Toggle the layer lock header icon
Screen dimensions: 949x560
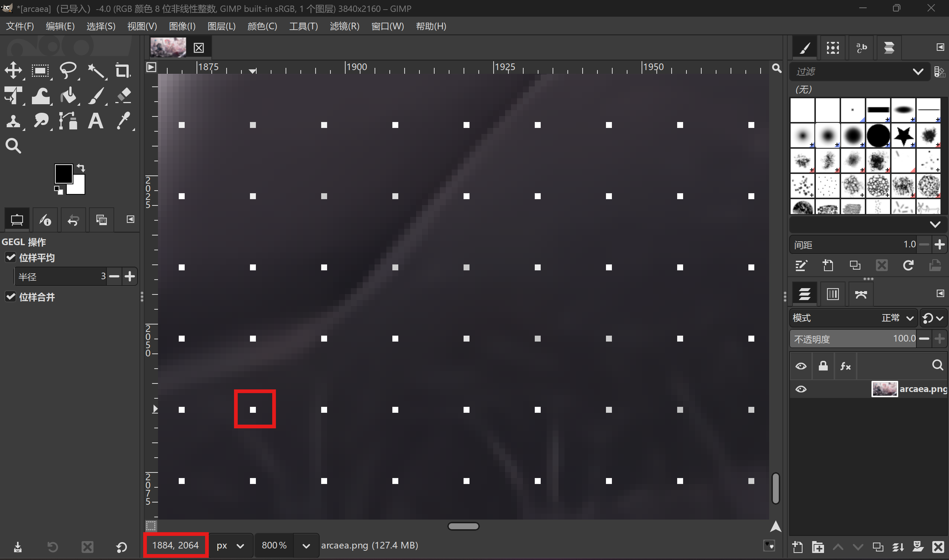[823, 366]
